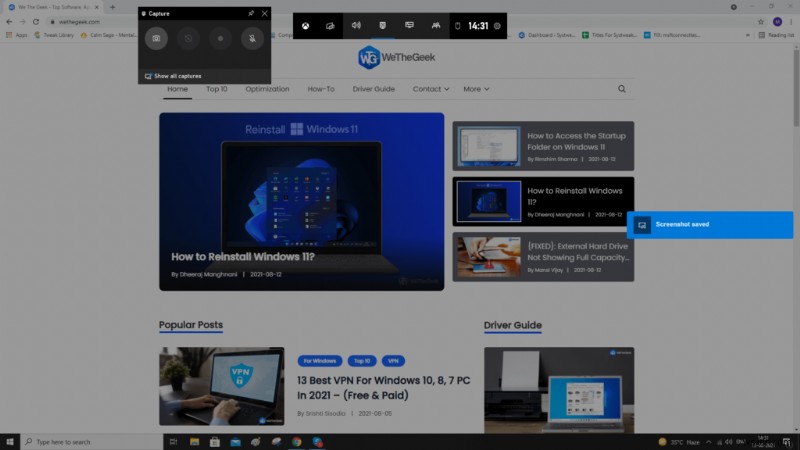Open featured article How to Reinstall Windows 11
Viewport: 800px width, 450px height.
tap(302, 202)
